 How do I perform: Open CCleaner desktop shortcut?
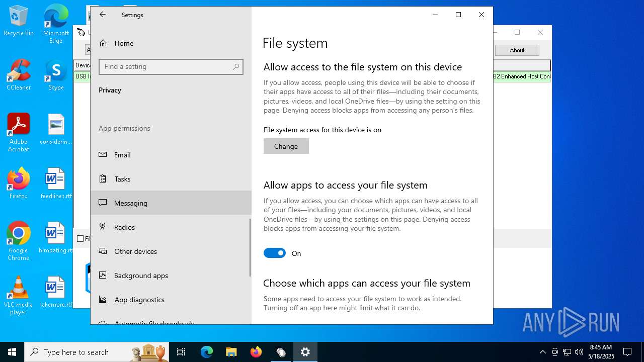(19, 75)
